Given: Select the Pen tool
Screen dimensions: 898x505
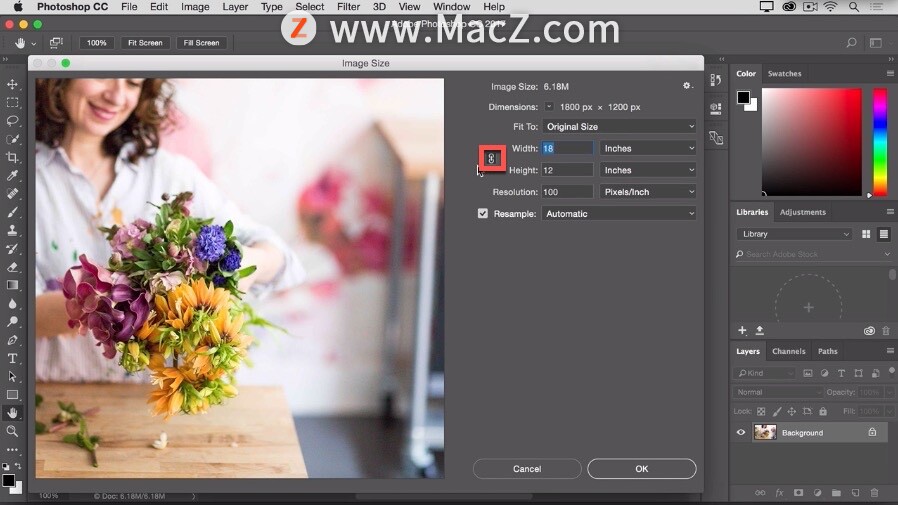Looking at the screenshot, I should [x=12, y=340].
